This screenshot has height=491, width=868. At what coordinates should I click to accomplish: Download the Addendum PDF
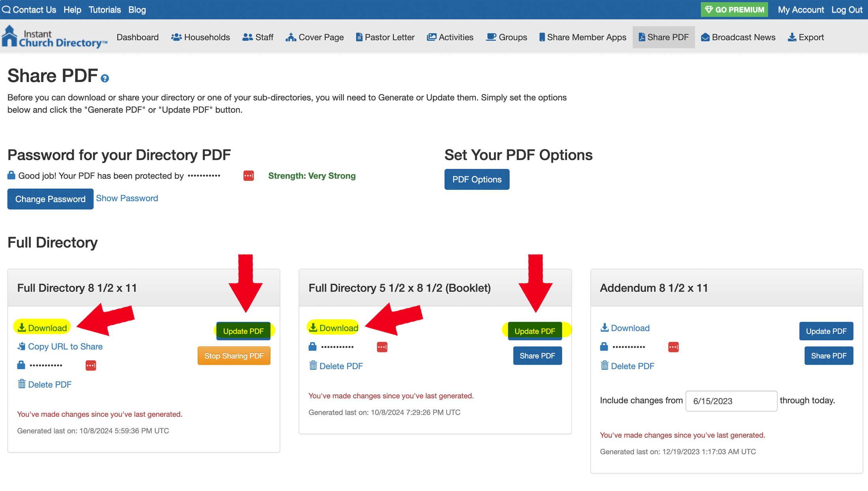point(625,328)
